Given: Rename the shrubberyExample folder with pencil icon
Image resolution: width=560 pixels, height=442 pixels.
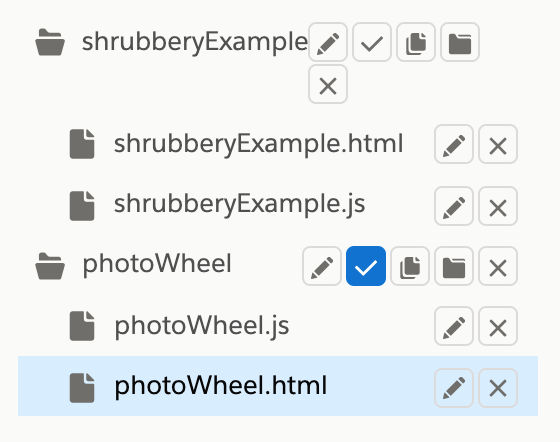Looking at the screenshot, I should 328,42.
